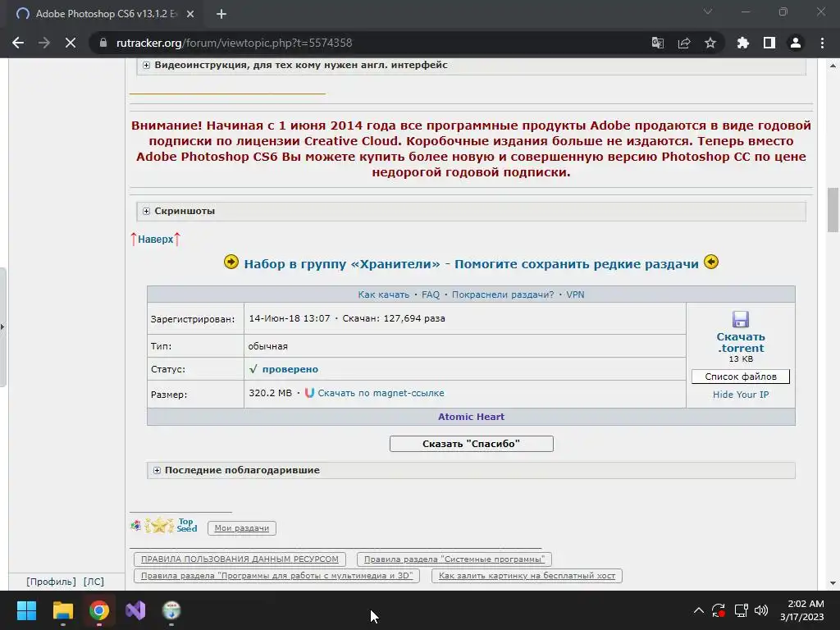The image size is (840, 630).
Task: Open the FAQ link
Action: [x=430, y=294]
